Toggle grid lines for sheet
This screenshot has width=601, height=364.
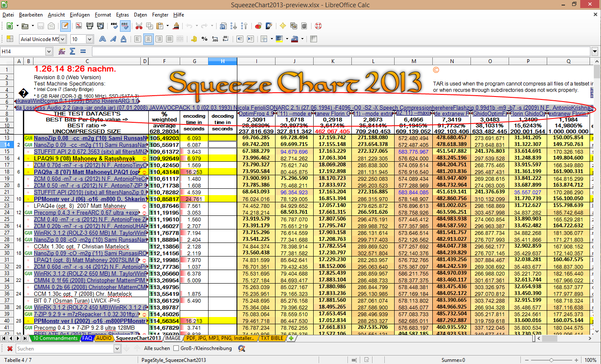[x=314, y=39]
